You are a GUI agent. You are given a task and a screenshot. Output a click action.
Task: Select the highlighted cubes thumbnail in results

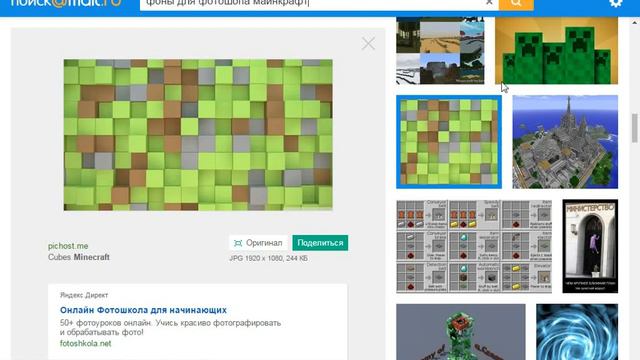coord(449,142)
